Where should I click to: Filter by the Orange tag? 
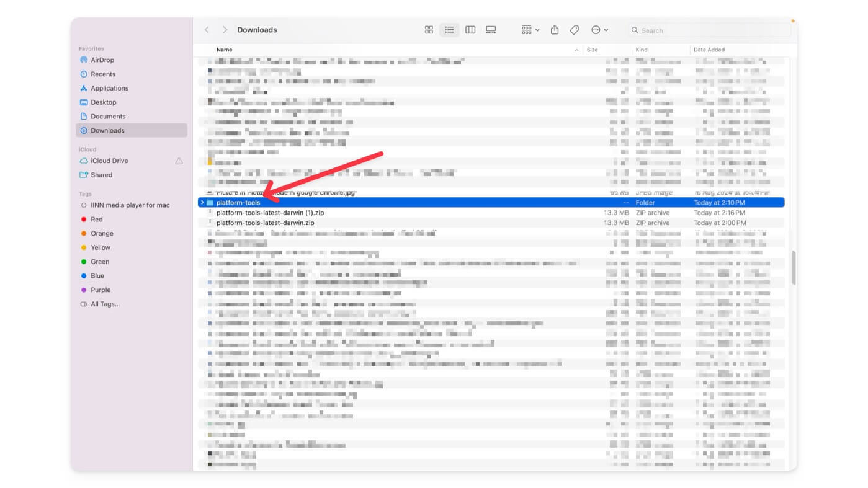[x=132, y=234]
